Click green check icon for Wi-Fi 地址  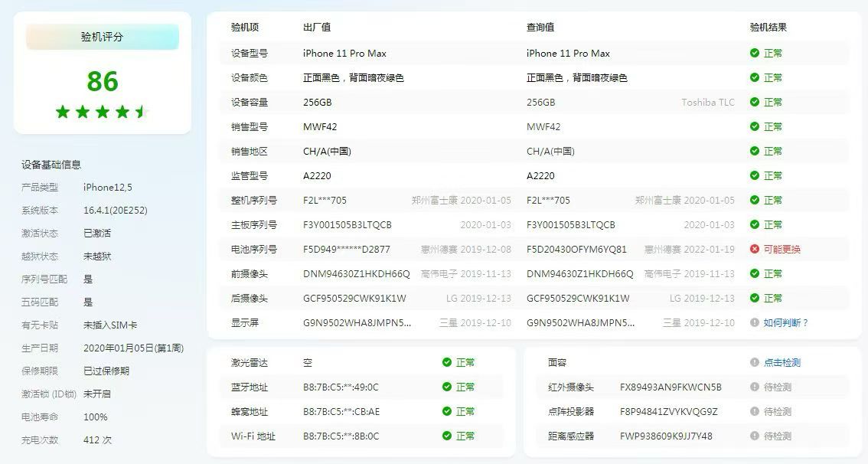(447, 436)
